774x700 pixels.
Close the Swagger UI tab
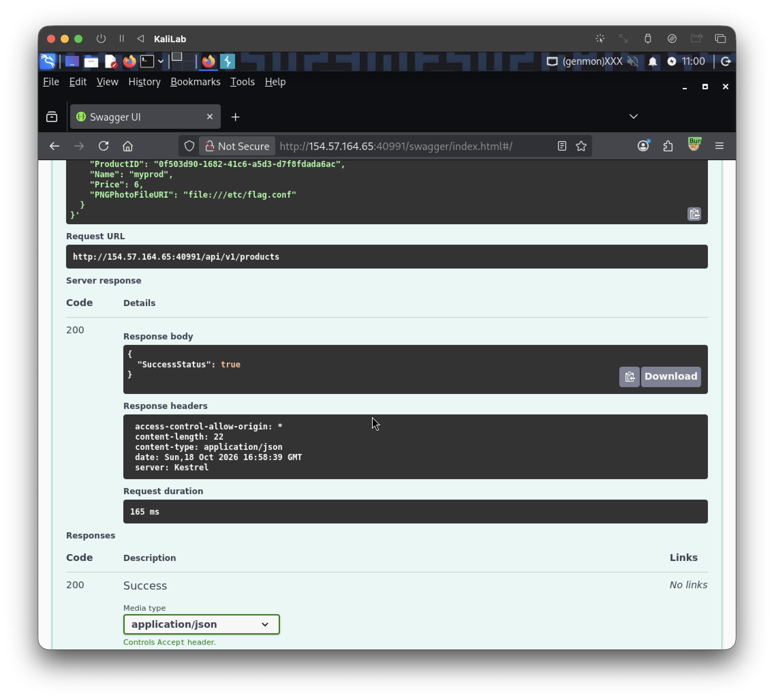[210, 117]
